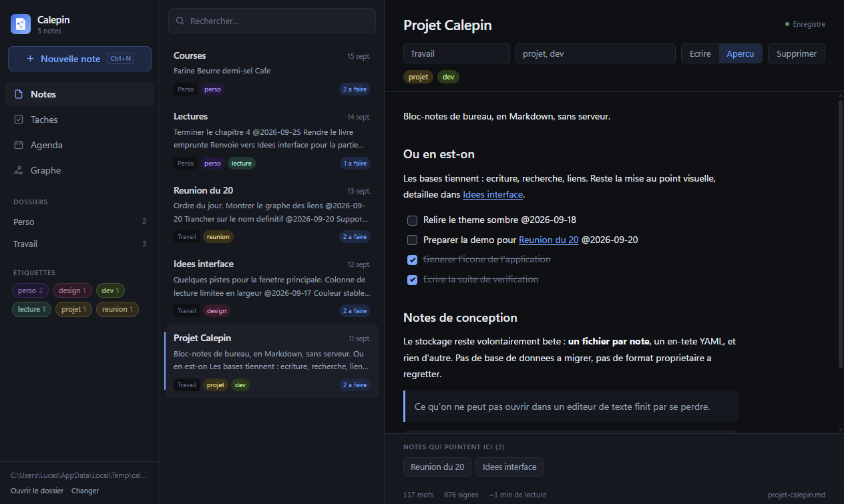The image size is (844, 504).
Task: Click the storage folder path text
Action: pos(78,475)
